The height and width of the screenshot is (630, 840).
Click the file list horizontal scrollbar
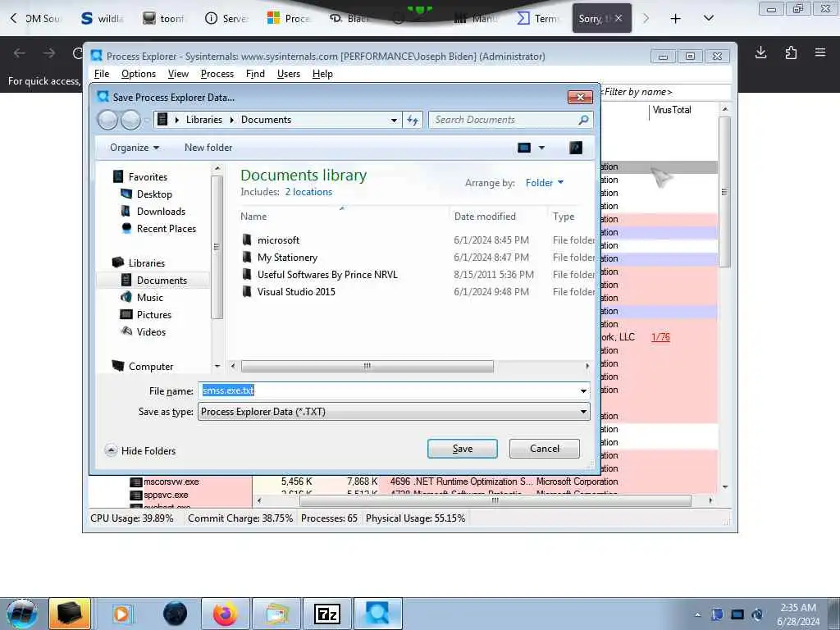367,367
